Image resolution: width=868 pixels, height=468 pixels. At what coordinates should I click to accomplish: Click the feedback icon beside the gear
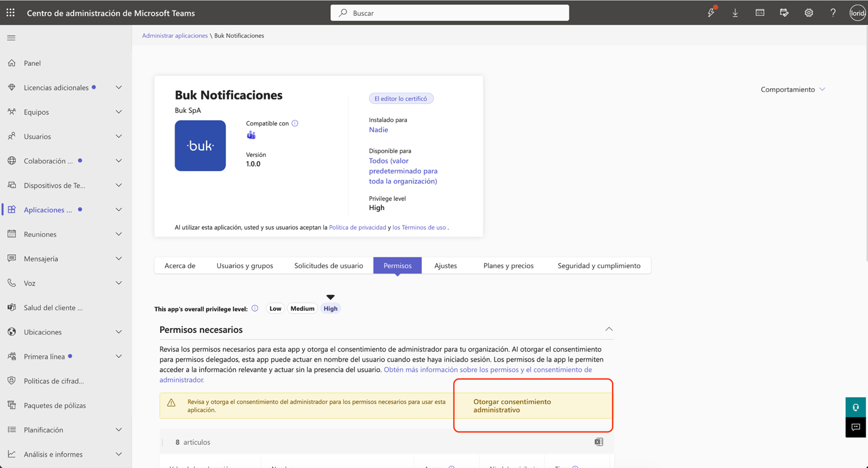click(x=784, y=13)
